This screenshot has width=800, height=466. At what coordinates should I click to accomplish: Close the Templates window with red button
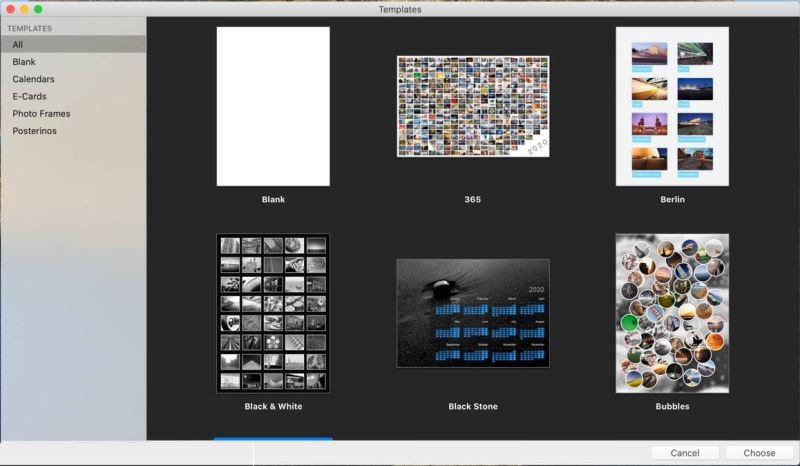[x=10, y=9]
